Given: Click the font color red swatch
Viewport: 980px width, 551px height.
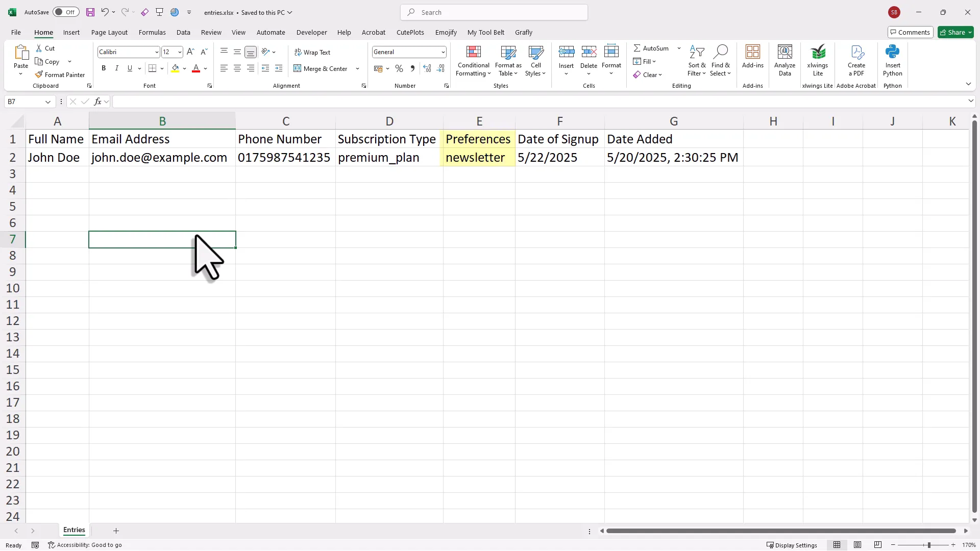Looking at the screenshot, I should point(196,68).
